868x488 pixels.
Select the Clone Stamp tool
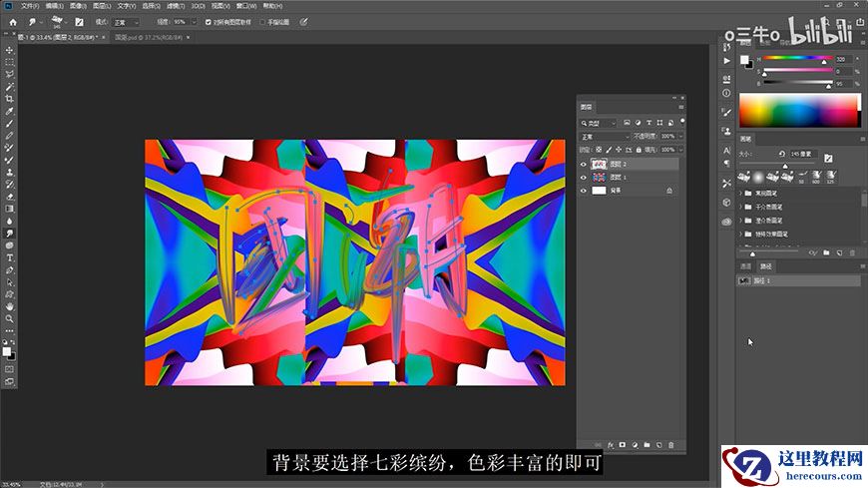pyautogui.click(x=9, y=172)
